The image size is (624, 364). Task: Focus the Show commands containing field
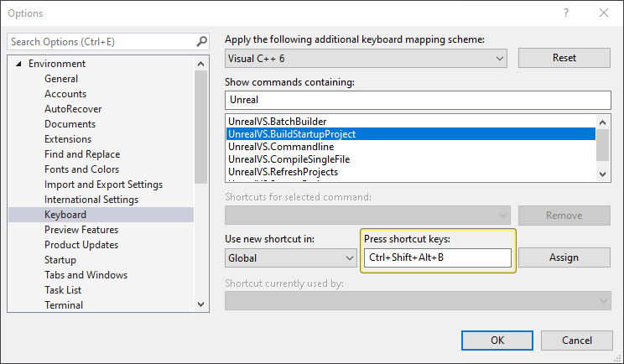coord(417,99)
